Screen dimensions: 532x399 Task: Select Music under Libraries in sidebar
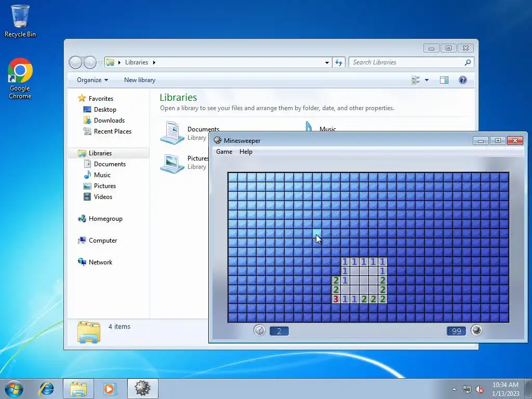(x=102, y=175)
